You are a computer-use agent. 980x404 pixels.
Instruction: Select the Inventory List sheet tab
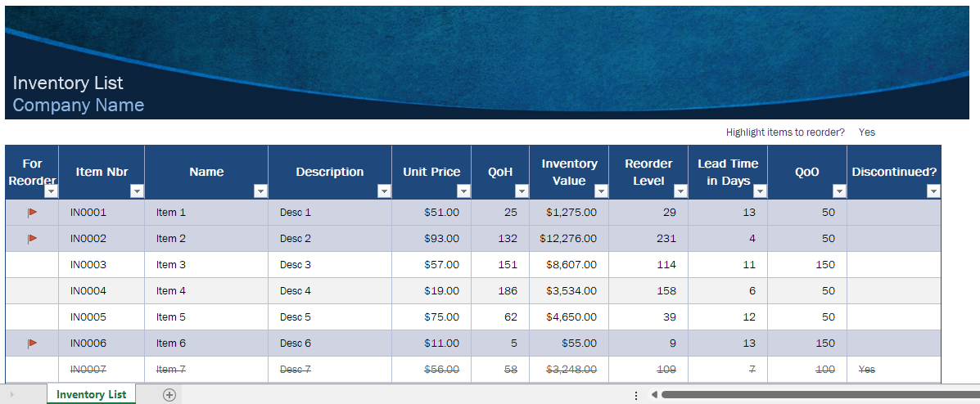[x=91, y=395]
